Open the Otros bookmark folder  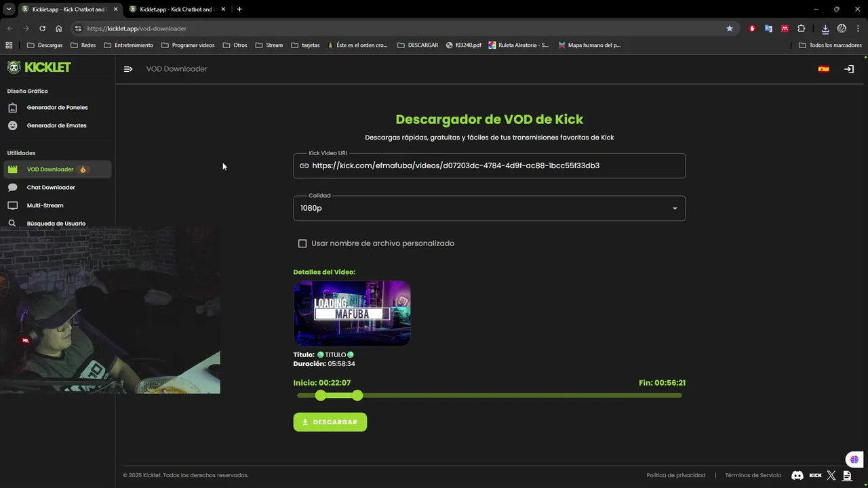coord(235,45)
